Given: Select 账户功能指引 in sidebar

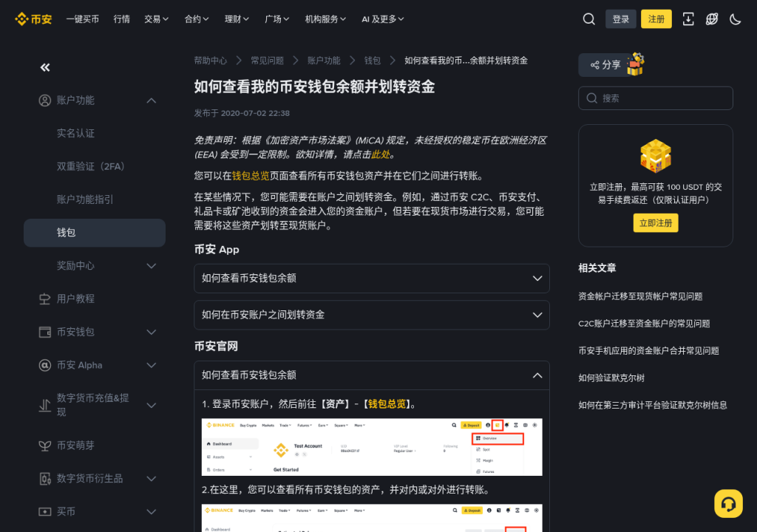Looking at the screenshot, I should 85,199.
